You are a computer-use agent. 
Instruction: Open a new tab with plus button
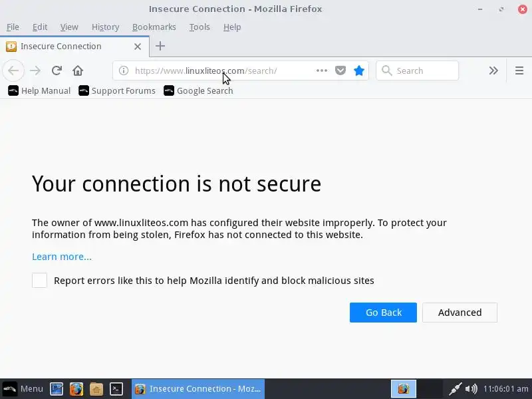160,46
